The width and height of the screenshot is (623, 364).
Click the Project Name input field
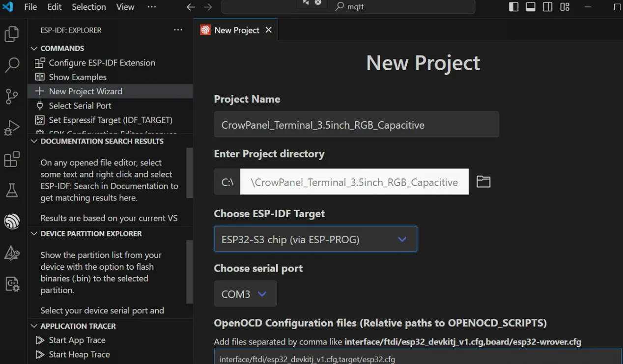tap(356, 124)
